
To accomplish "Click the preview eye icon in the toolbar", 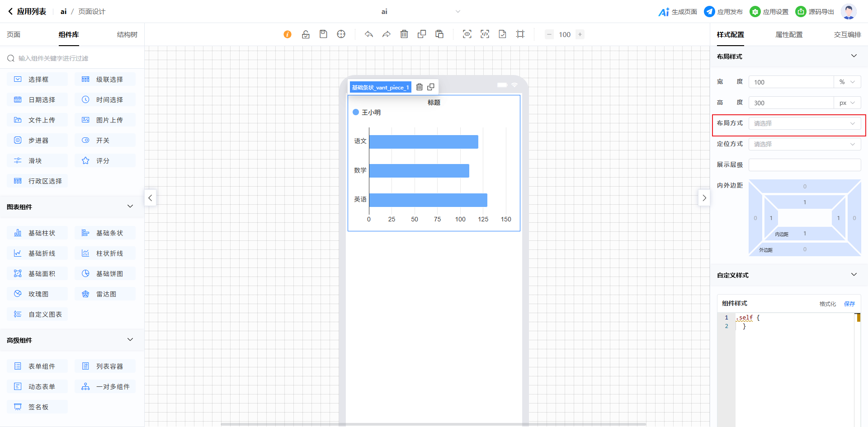I will [467, 34].
